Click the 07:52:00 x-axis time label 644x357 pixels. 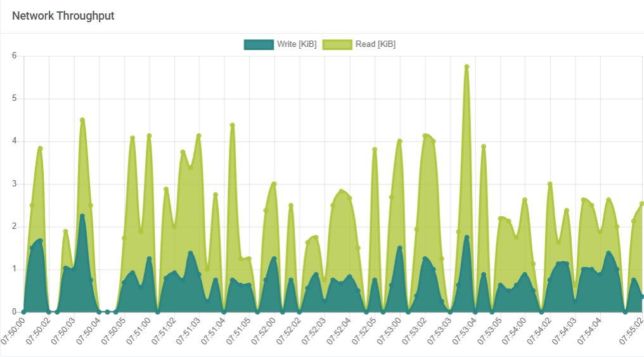265,332
